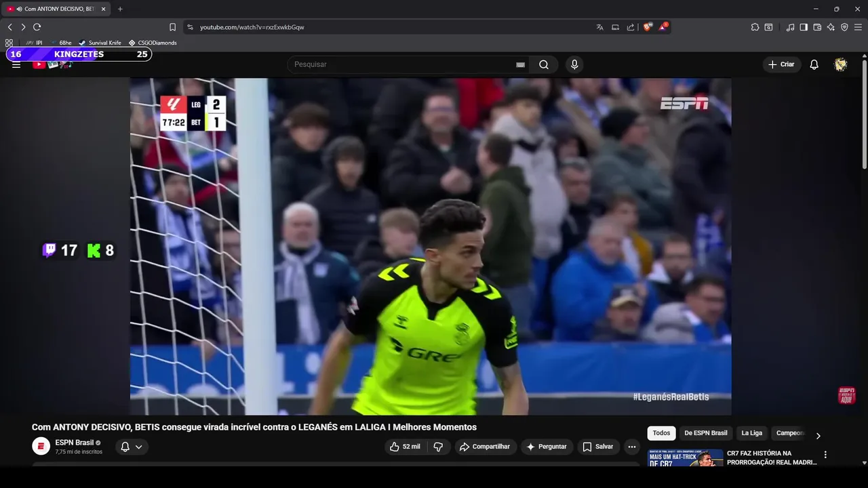The image size is (868, 488).
Task: Click the address bar URL
Action: (252, 27)
